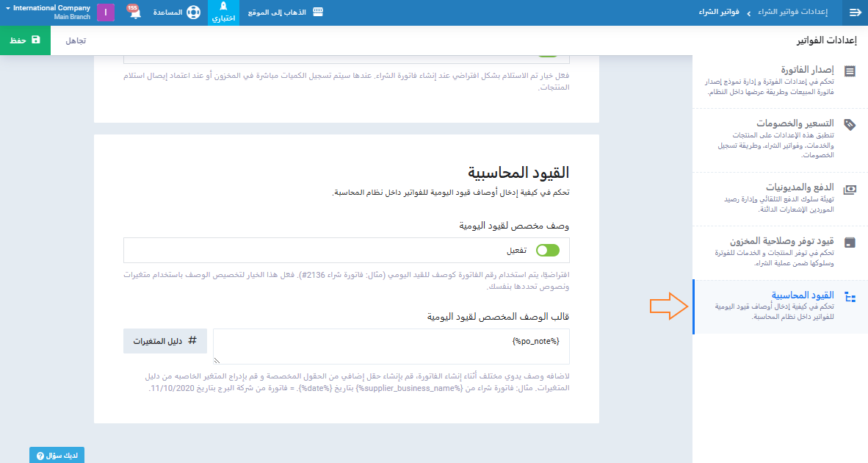Click the green حفظ save button
The image size is (868, 463).
[x=25, y=40]
